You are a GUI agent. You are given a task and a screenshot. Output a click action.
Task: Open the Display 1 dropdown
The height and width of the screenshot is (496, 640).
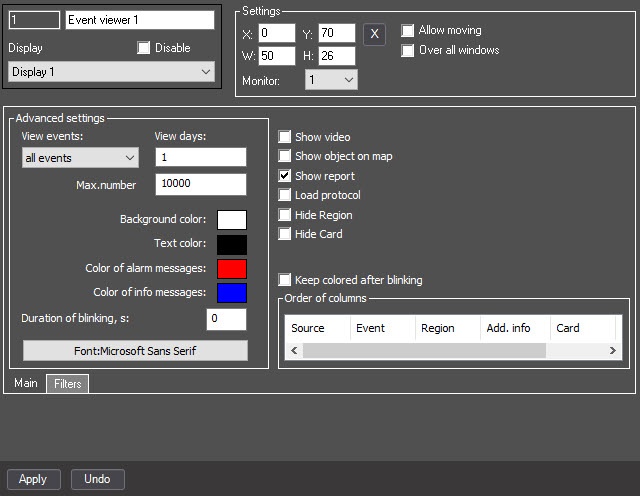[110, 72]
